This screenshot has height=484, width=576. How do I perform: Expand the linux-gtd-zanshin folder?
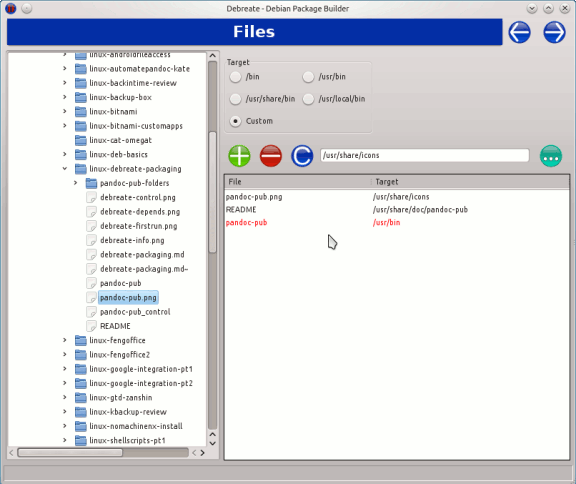[x=65, y=397]
